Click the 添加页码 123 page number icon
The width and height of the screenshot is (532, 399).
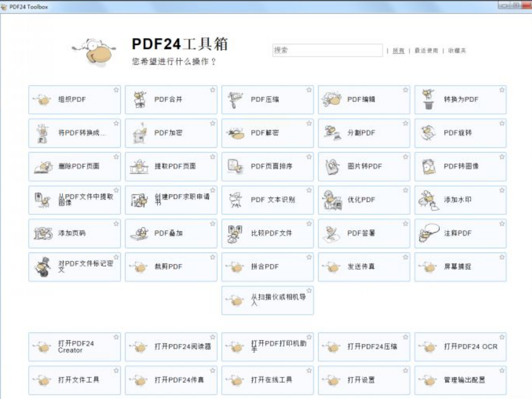click(x=43, y=233)
